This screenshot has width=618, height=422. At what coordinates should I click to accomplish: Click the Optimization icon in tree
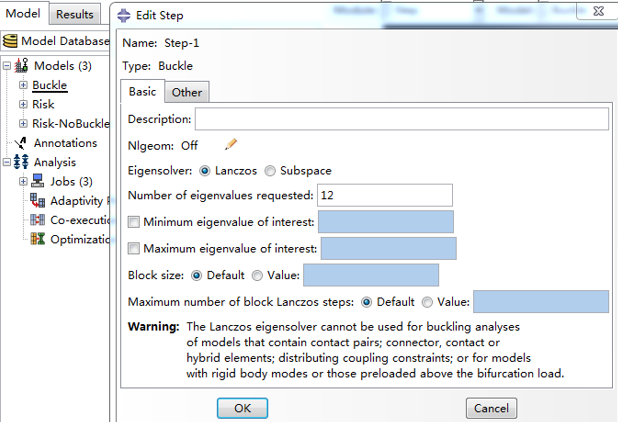[x=38, y=238]
